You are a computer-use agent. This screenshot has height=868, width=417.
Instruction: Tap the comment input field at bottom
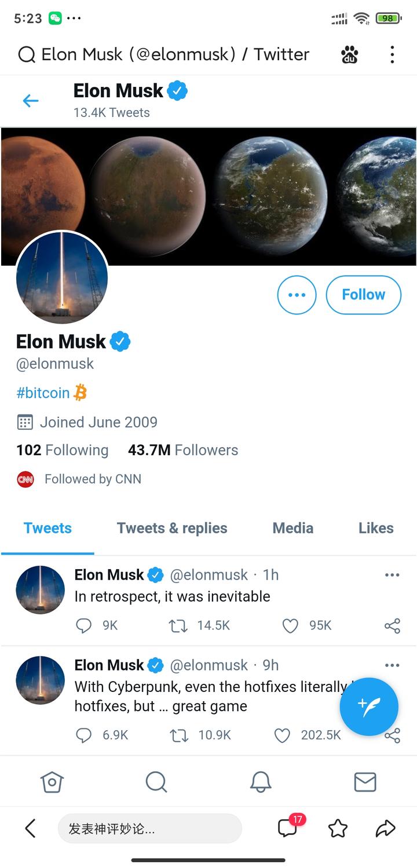(x=149, y=829)
